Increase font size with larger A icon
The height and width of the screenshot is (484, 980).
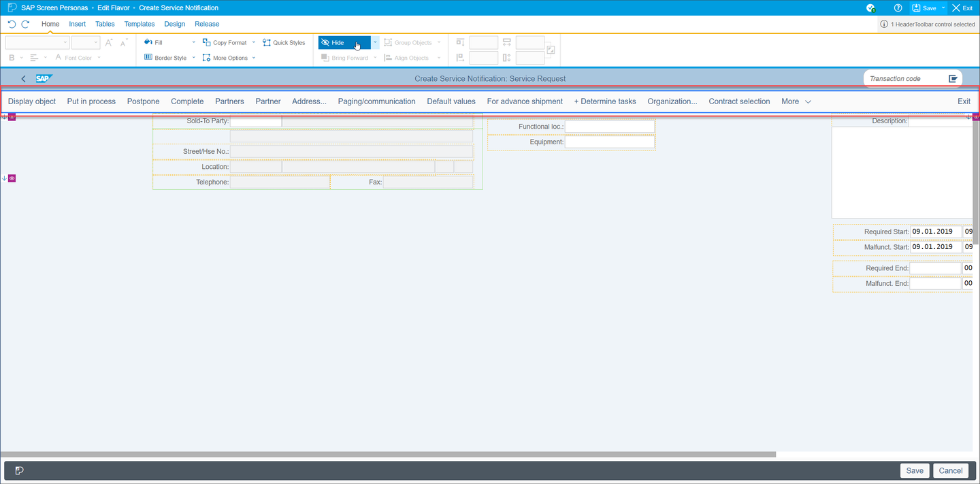[x=109, y=43]
